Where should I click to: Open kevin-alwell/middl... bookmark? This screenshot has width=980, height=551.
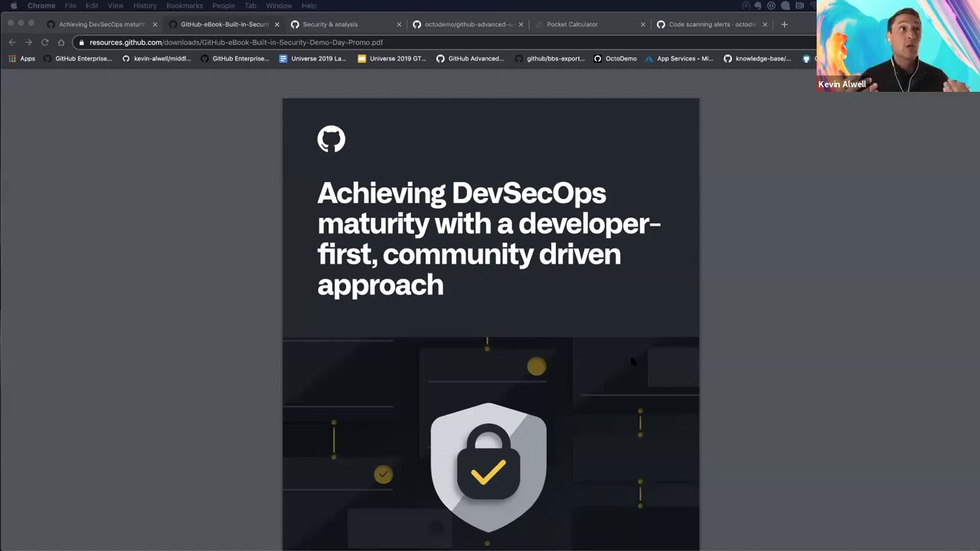tap(157, 58)
